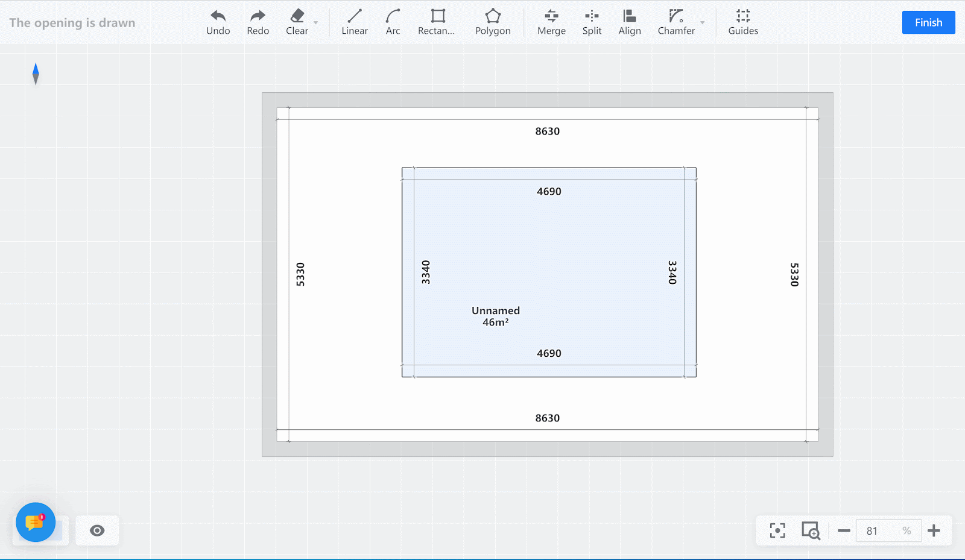Open the chat support bubble
965x560 pixels.
(x=36, y=522)
